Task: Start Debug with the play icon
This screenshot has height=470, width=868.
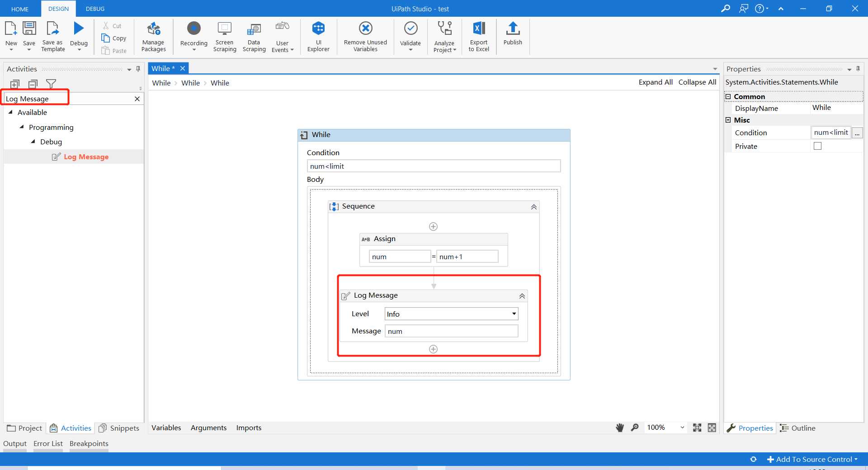Action: (x=79, y=28)
